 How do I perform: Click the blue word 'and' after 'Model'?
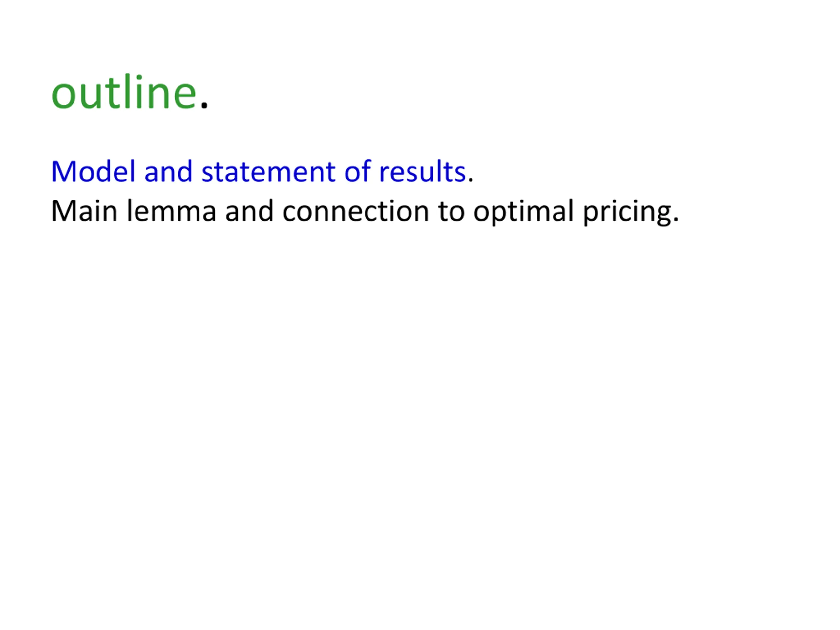[168, 172]
